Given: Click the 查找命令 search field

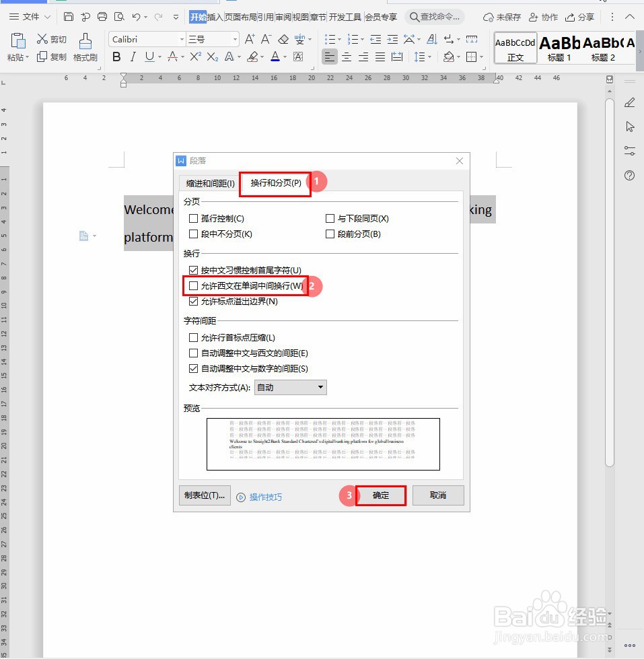Looking at the screenshot, I should pyautogui.click(x=435, y=17).
